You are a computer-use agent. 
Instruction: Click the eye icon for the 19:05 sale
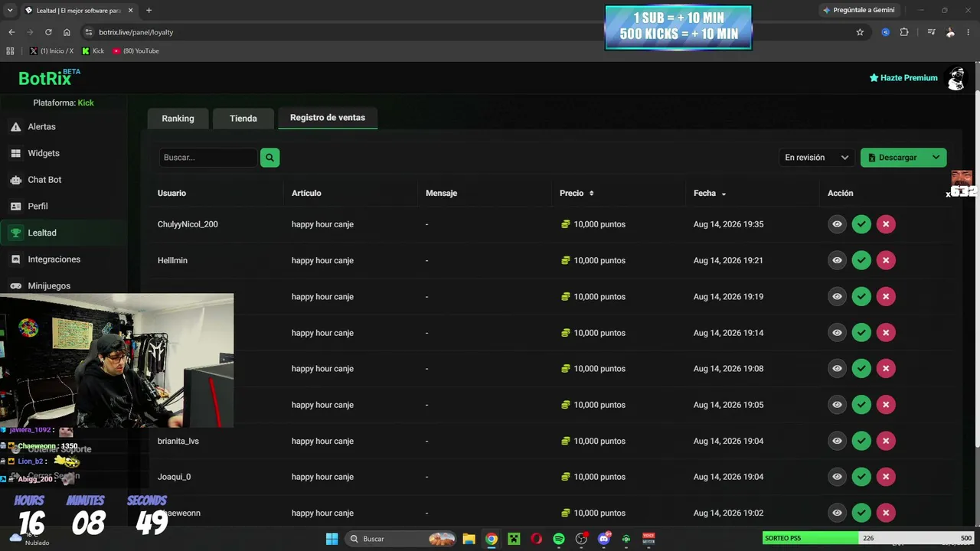(837, 405)
